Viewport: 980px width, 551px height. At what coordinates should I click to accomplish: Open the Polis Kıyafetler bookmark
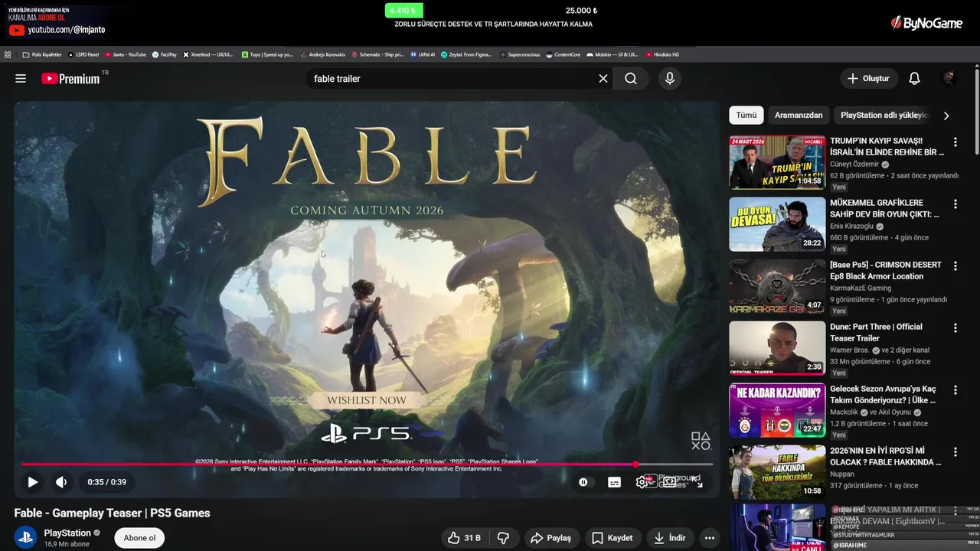pyautogui.click(x=42, y=54)
